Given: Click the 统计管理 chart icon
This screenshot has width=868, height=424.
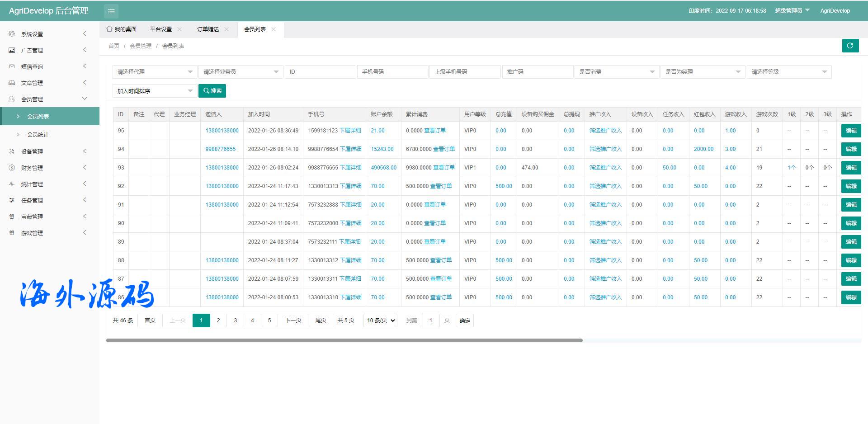Looking at the screenshot, I should (12, 184).
